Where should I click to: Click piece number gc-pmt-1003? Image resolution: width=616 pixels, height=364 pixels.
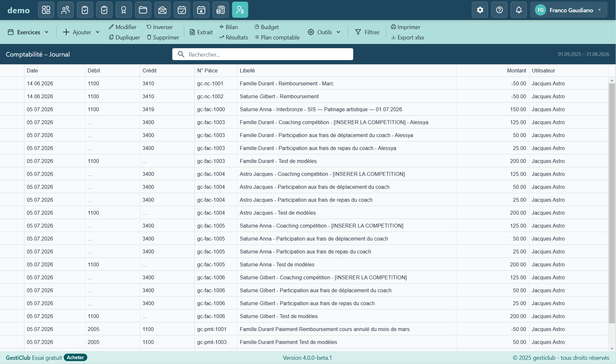[212, 342]
